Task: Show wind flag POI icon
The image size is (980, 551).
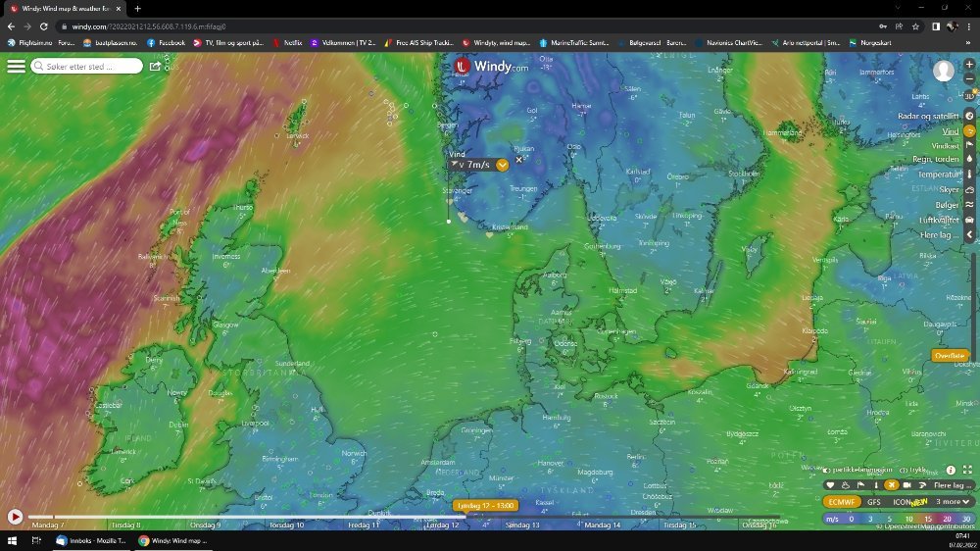Action: [860, 485]
